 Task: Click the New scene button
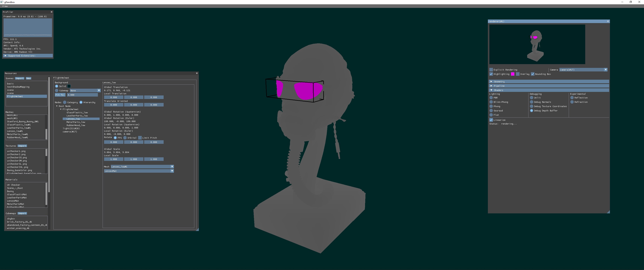[28, 78]
